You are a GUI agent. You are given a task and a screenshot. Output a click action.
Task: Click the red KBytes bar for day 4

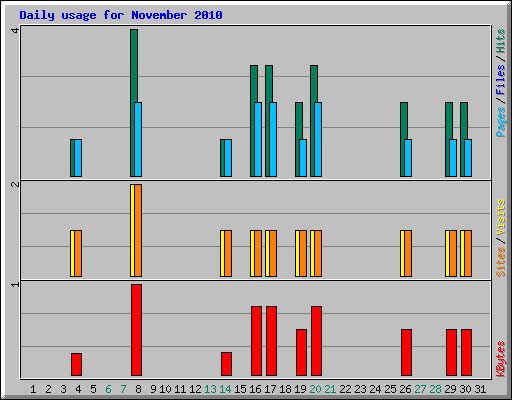pos(76,364)
